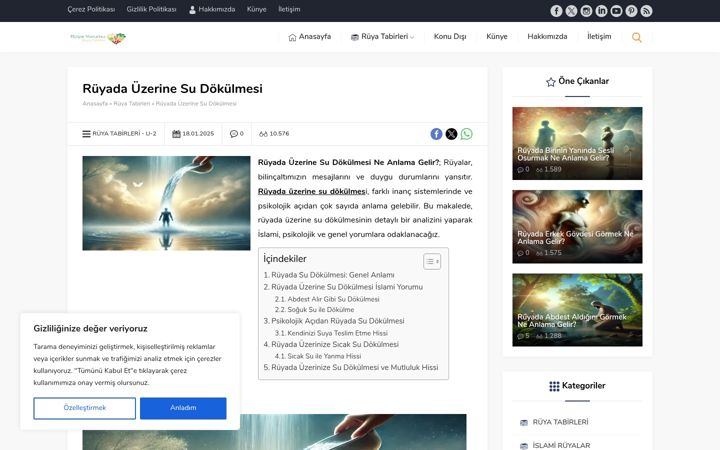Open Künye in main navigation
720x450 pixels.
(497, 37)
